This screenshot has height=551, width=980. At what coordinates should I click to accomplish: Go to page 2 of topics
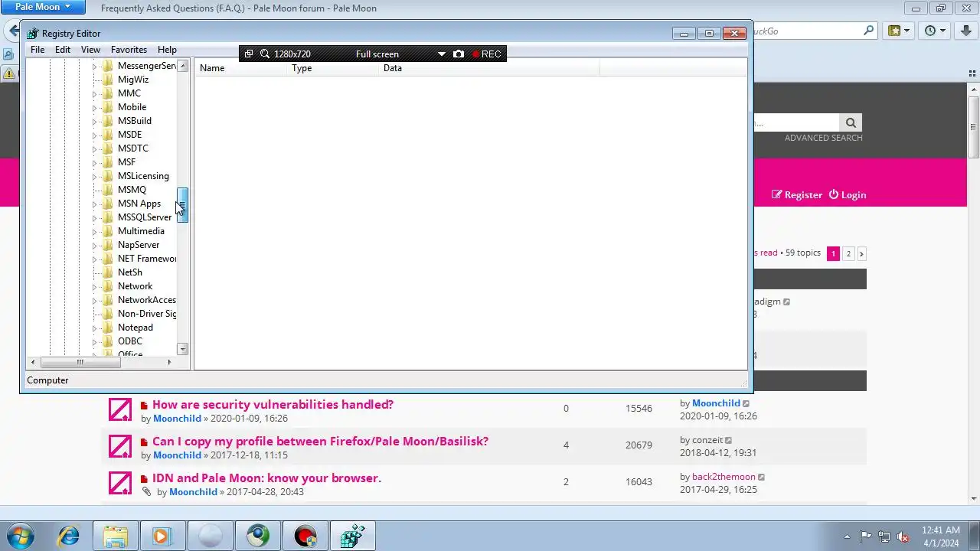pyautogui.click(x=848, y=253)
